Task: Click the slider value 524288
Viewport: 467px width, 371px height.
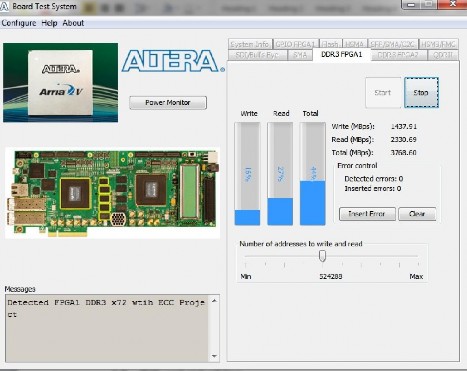Action: [x=331, y=276]
